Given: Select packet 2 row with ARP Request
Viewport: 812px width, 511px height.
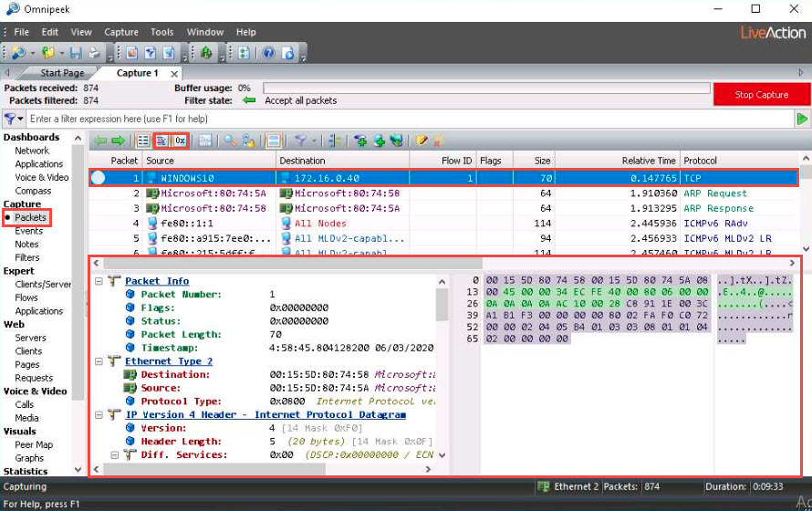Looking at the screenshot, I should 443,193.
